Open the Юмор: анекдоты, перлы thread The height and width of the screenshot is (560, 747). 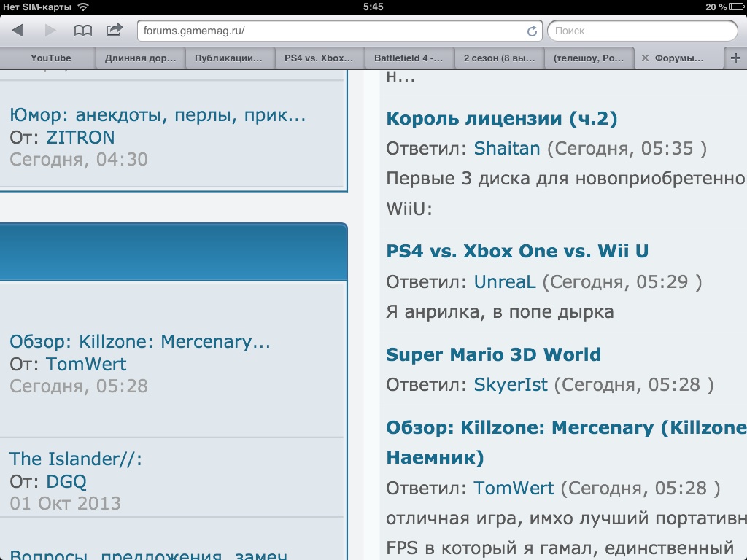tap(158, 115)
